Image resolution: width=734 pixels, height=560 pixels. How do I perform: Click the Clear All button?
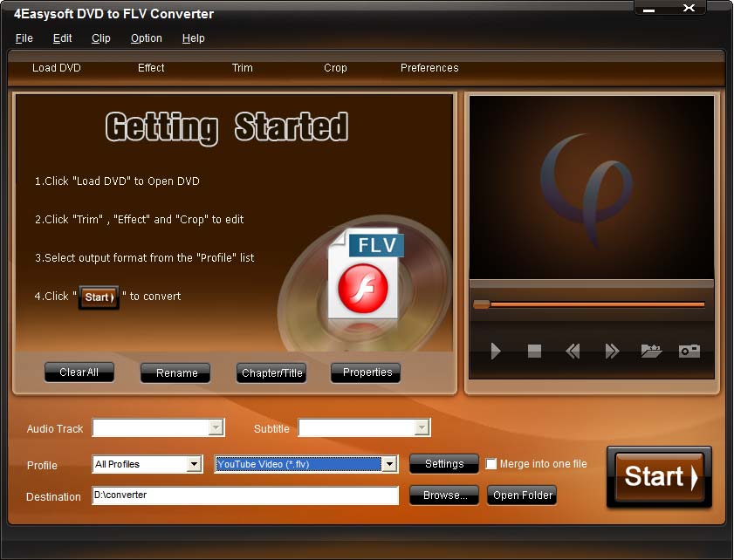pos(79,372)
